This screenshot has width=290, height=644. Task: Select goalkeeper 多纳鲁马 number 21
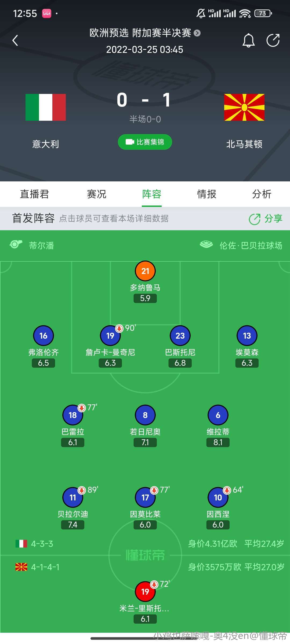point(145,271)
